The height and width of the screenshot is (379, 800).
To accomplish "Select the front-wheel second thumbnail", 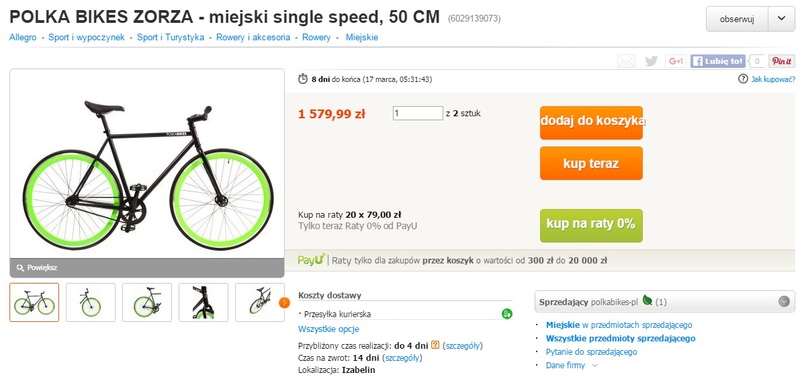I will pos(91,302).
